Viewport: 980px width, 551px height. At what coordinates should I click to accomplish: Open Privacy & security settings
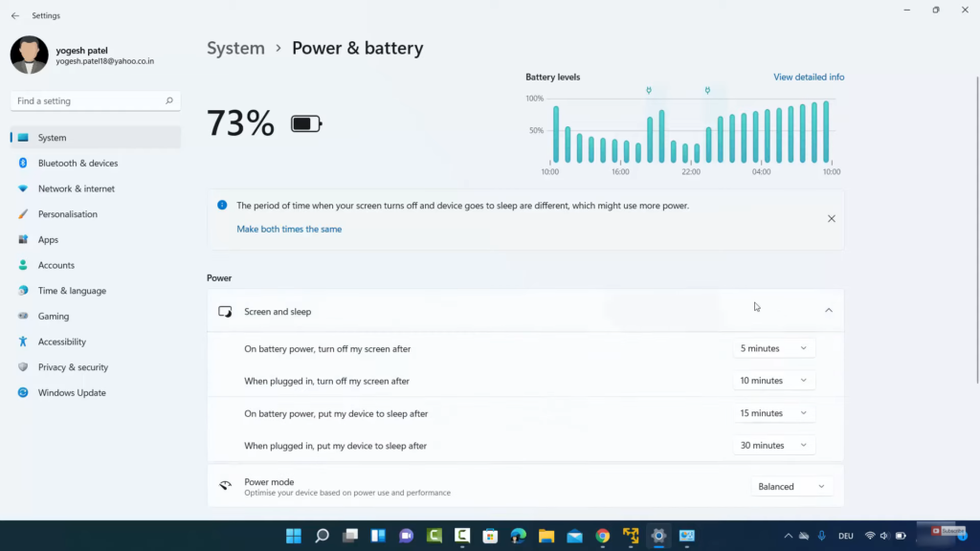[x=73, y=367]
